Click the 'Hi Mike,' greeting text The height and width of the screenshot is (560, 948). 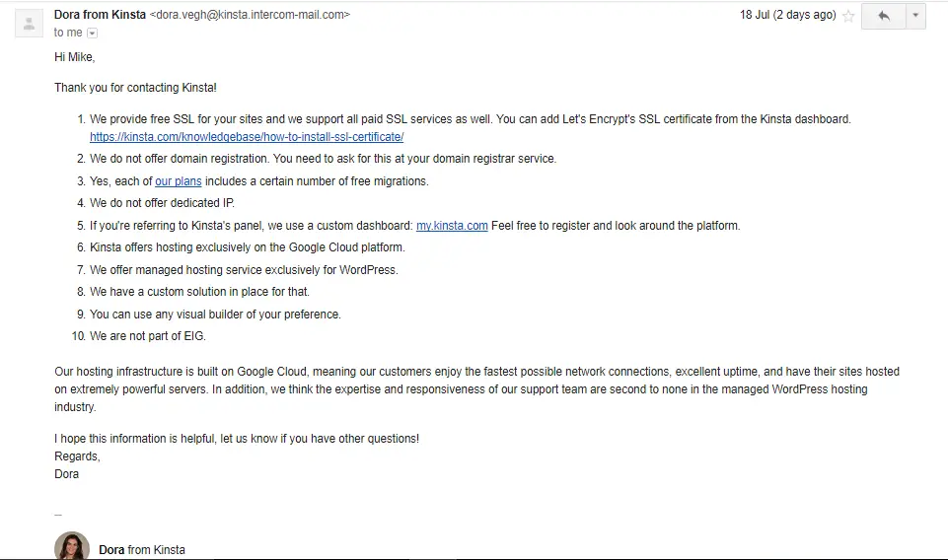(74, 57)
